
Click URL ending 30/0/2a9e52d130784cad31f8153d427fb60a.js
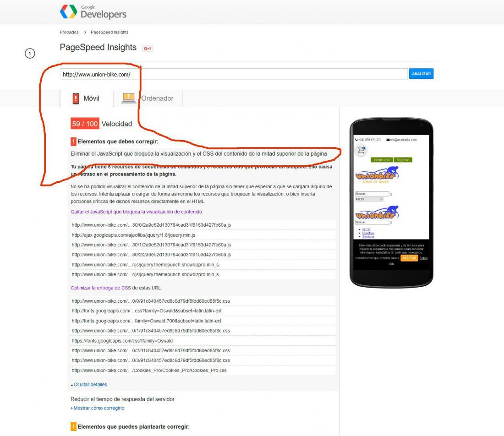[203, 225]
